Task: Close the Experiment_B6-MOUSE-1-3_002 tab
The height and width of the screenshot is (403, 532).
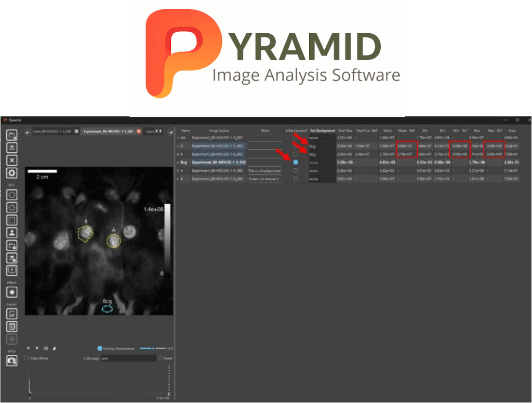Action: [139, 131]
